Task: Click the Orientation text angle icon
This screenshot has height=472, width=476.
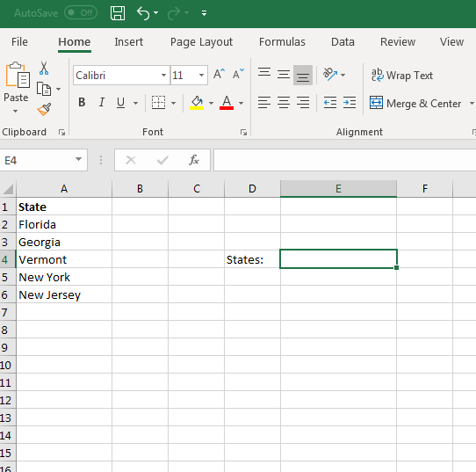Action: pyautogui.click(x=330, y=74)
